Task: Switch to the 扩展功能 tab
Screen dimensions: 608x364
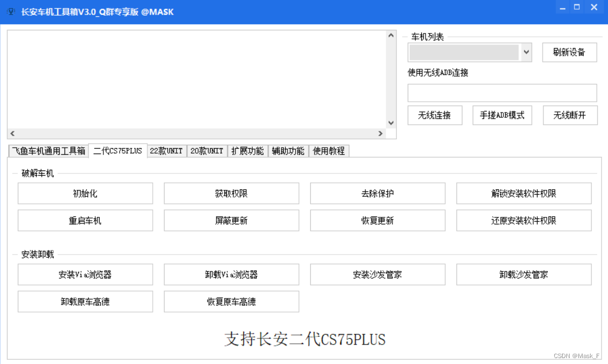Action: point(247,151)
